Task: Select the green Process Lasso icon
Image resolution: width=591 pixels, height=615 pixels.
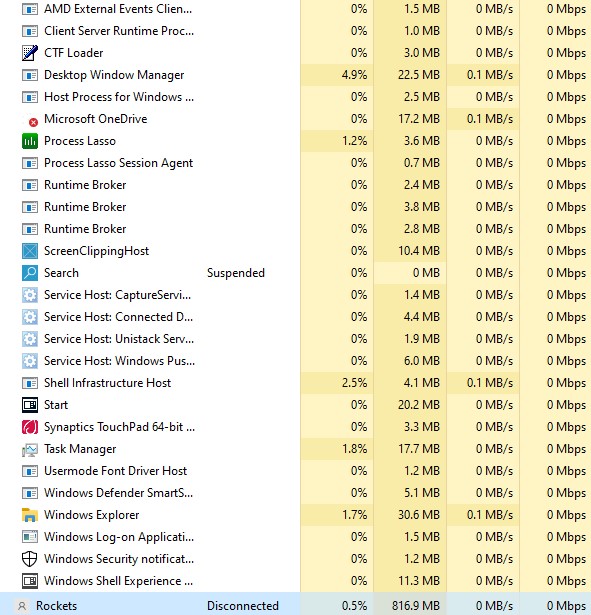Action: coord(30,141)
